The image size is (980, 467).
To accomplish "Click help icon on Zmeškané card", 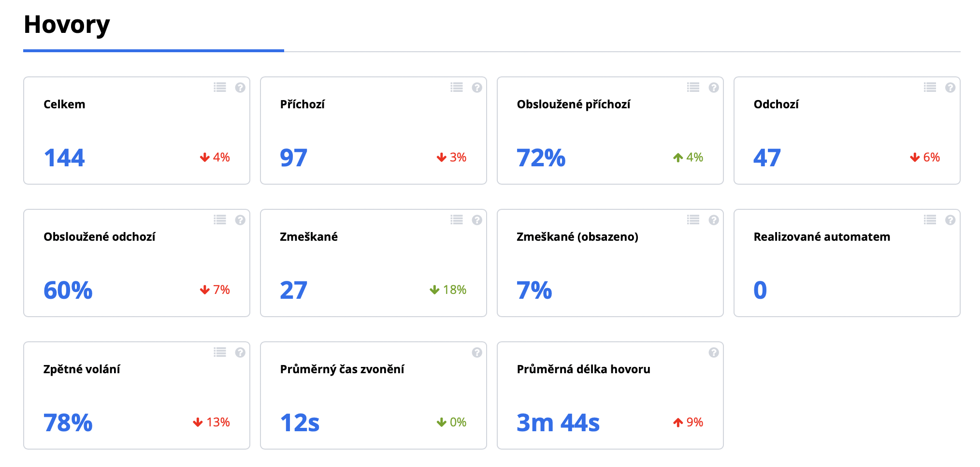I will click(x=477, y=220).
